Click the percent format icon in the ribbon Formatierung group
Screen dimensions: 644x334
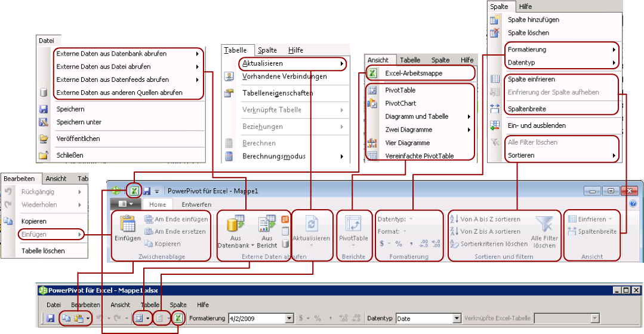pos(398,244)
